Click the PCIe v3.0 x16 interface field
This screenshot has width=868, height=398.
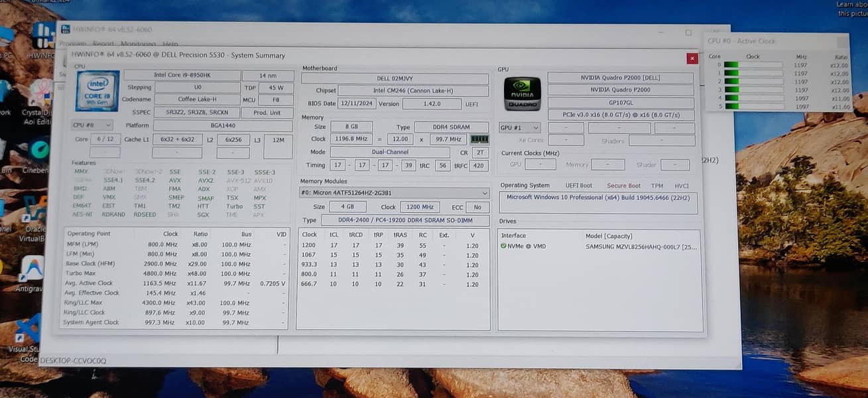coord(621,115)
